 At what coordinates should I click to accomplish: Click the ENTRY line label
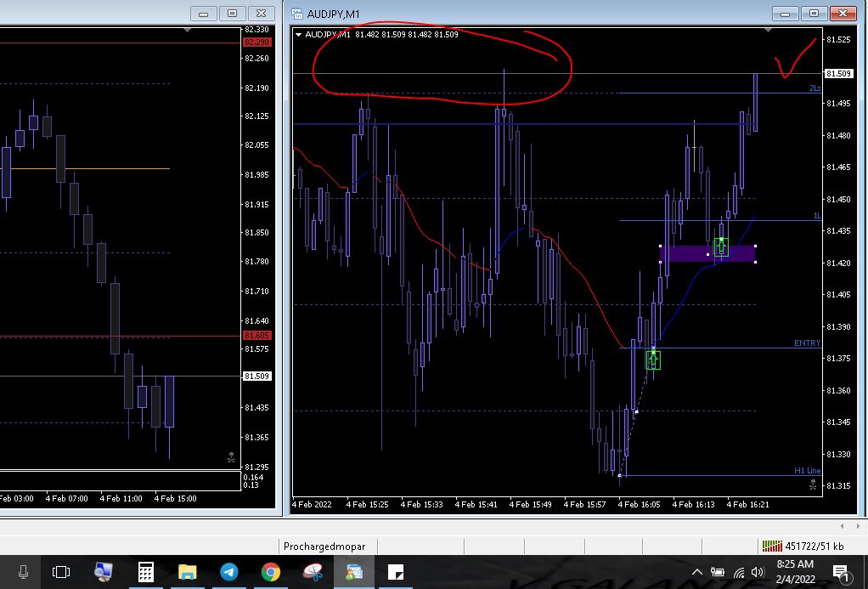pyautogui.click(x=807, y=343)
